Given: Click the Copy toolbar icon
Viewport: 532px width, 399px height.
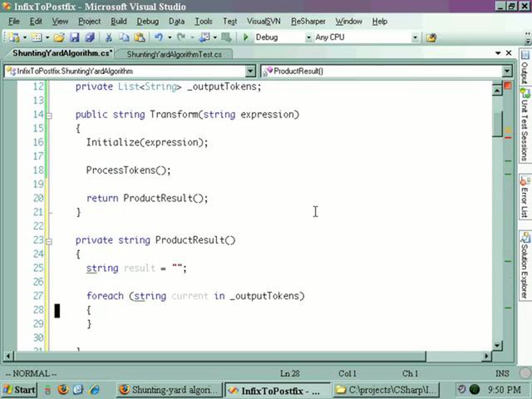Looking at the screenshot, I should click(124, 37).
